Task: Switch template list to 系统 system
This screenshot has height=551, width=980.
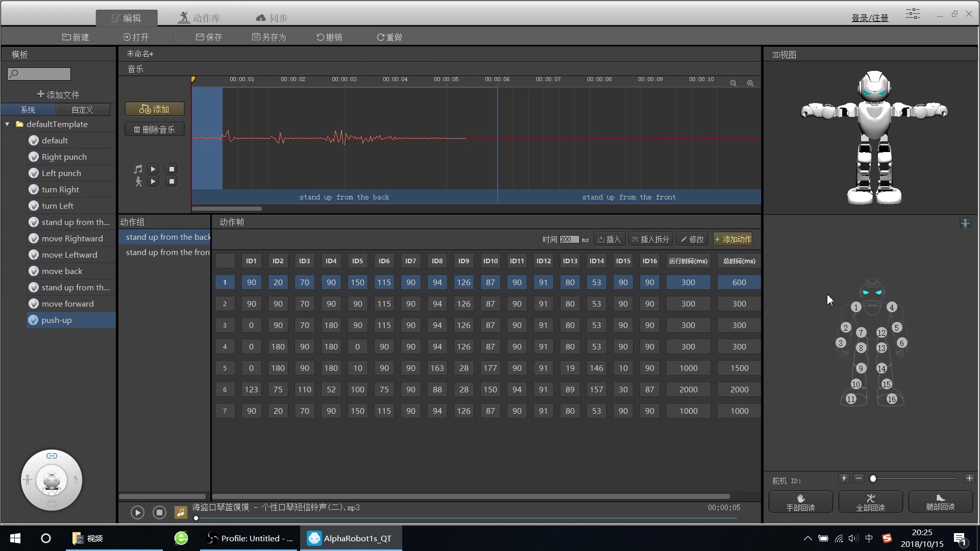Action: (x=28, y=110)
